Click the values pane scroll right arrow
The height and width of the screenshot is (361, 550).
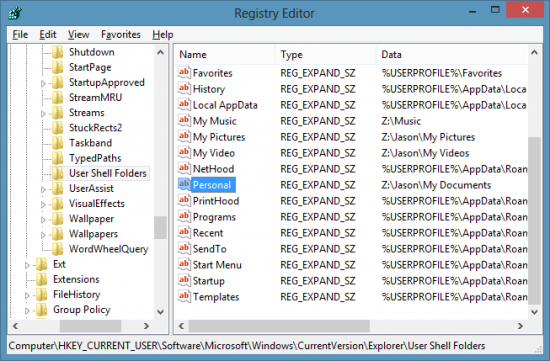click(520, 326)
